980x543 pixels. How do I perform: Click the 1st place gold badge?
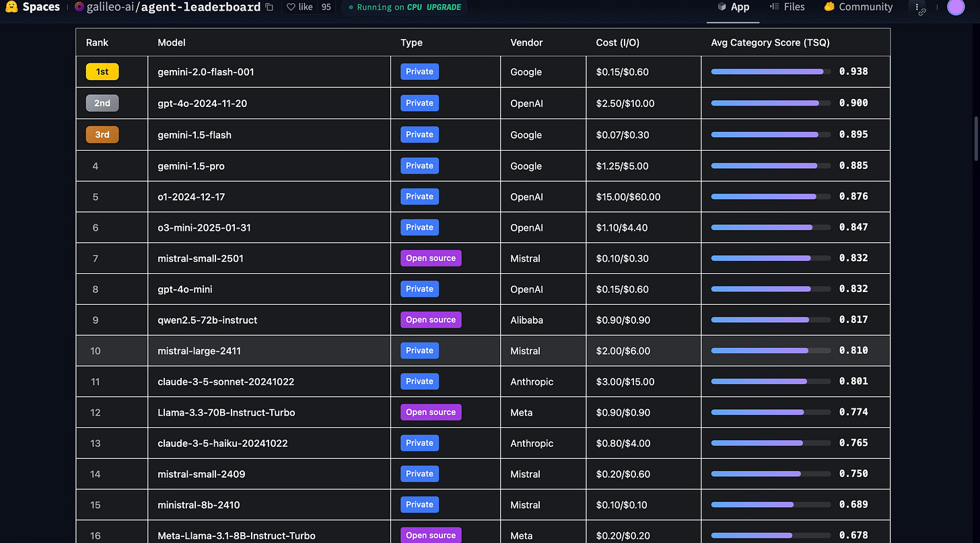click(102, 72)
